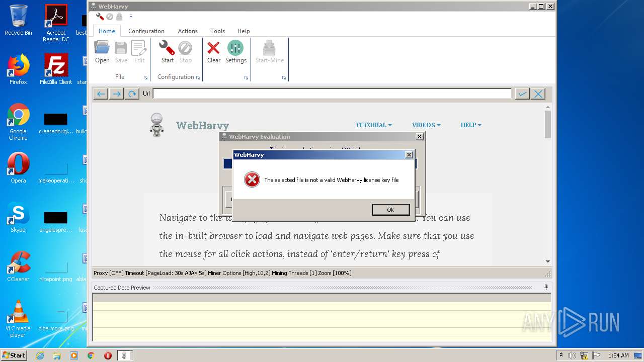644x362 pixels.
Task: Open the Tools ribbon tab
Action: pyautogui.click(x=217, y=31)
